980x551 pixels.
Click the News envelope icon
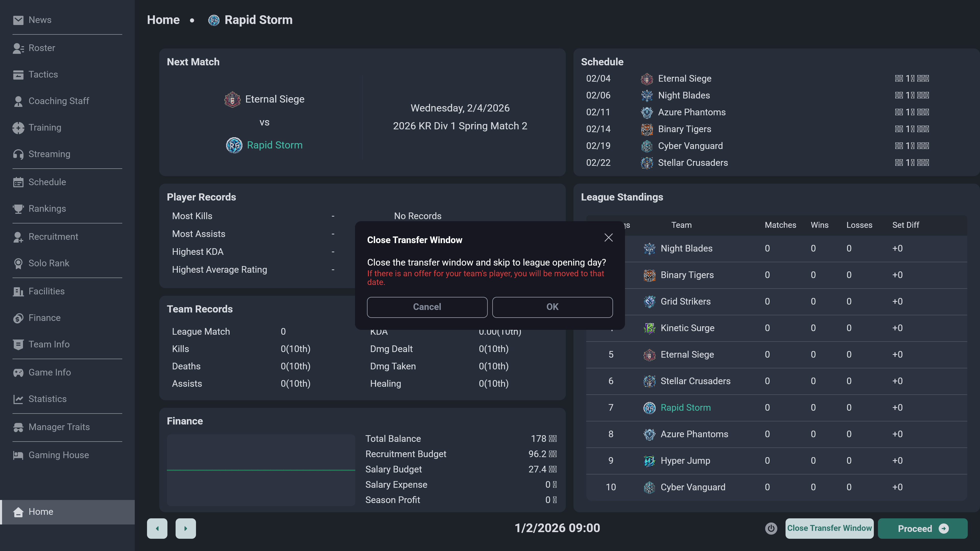tap(18, 20)
